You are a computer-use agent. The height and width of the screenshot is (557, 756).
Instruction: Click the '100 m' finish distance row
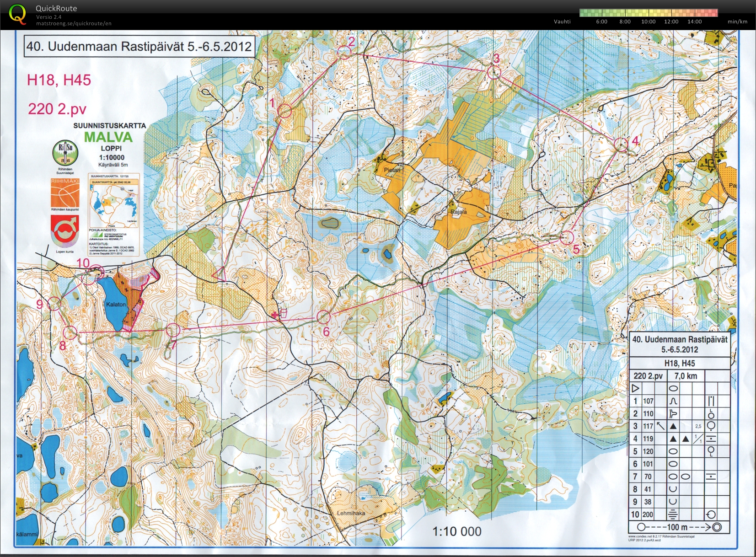point(679,527)
